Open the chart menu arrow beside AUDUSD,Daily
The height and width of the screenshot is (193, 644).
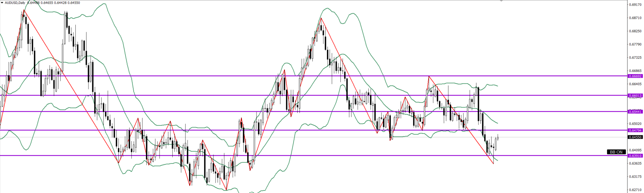(2, 3)
